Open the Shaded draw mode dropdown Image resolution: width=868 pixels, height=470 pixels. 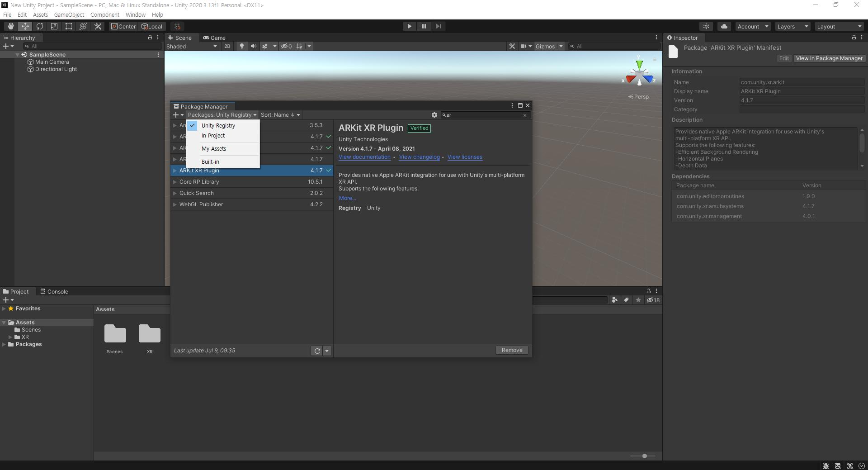point(192,46)
